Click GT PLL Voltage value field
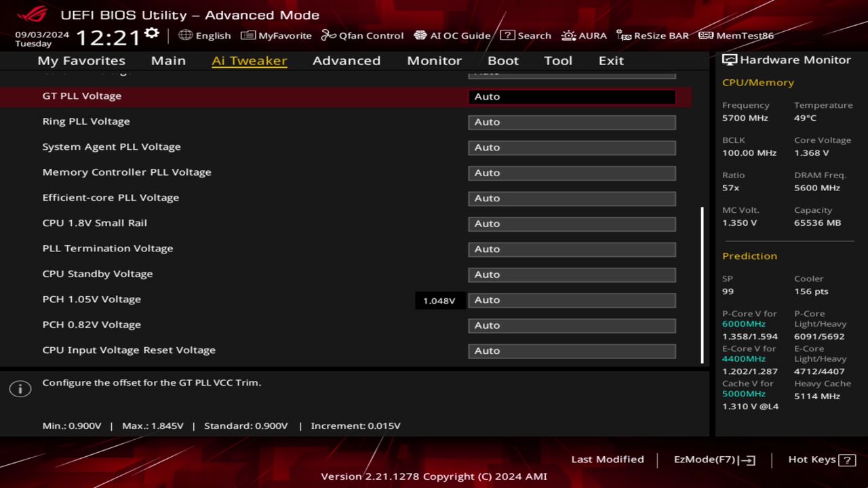This screenshot has height=488, width=868. coord(572,97)
